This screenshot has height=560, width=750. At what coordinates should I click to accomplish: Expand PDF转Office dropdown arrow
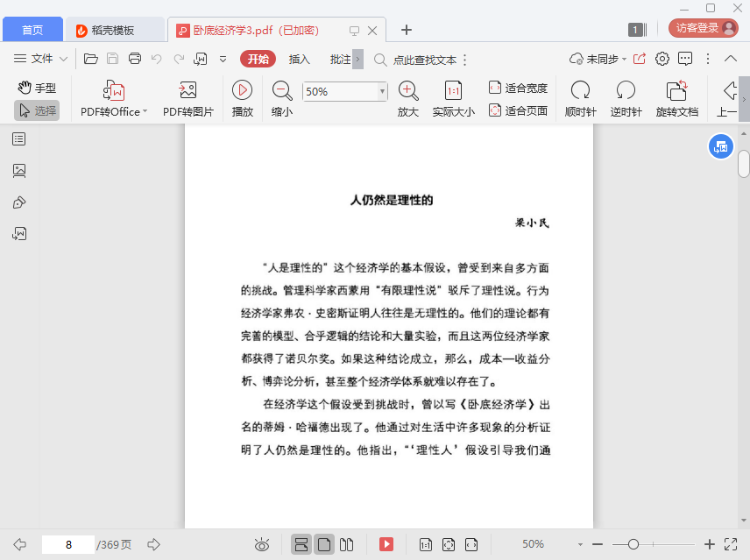tap(145, 111)
